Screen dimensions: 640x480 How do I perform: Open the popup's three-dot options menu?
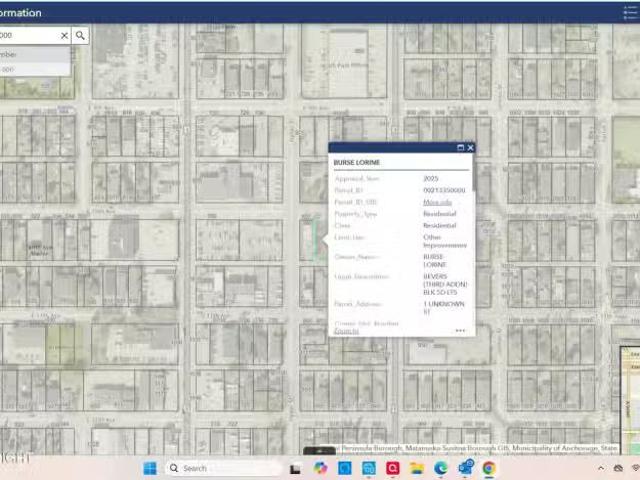(x=460, y=330)
